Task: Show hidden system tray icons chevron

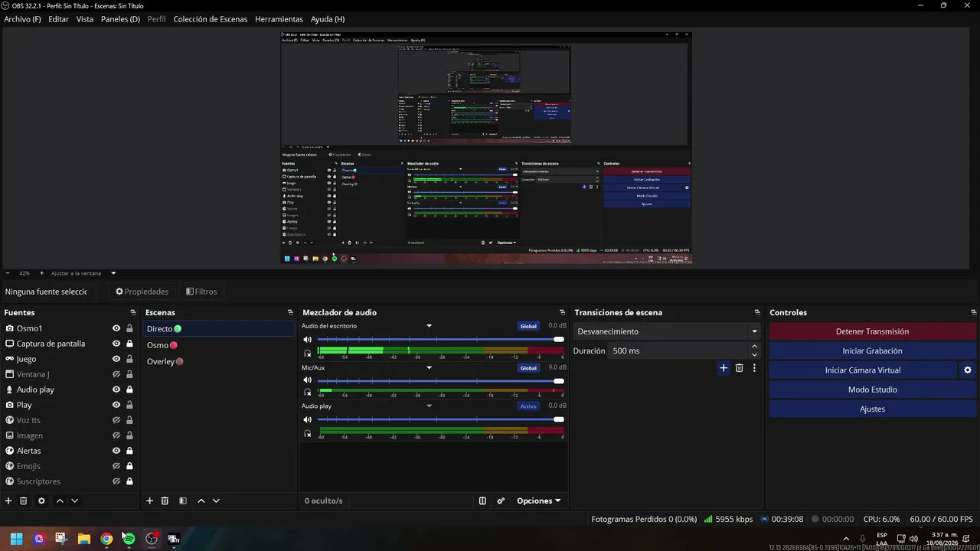Action: (846, 539)
